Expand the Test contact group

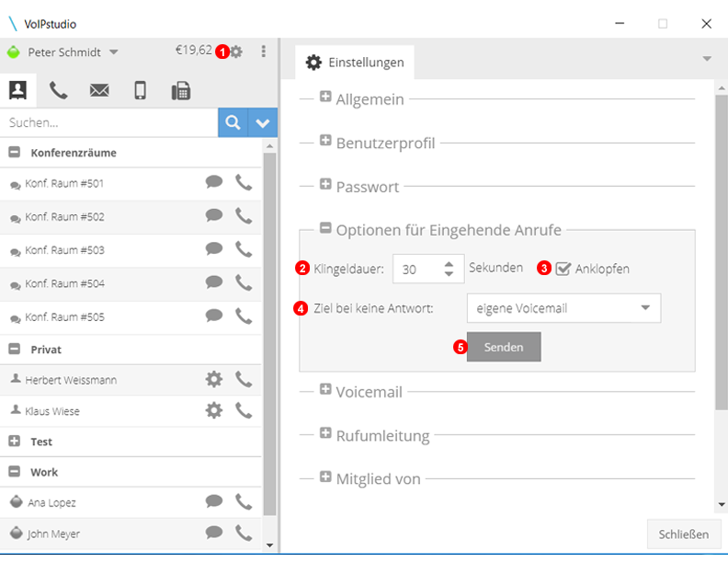(x=15, y=441)
